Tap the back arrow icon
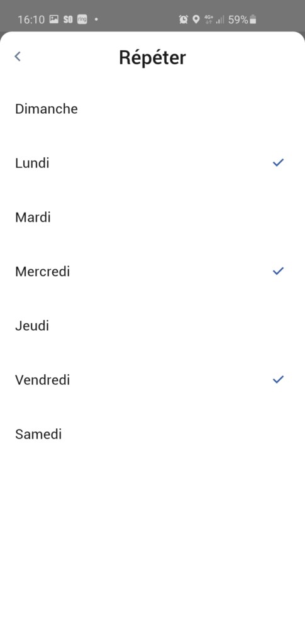The height and width of the screenshot is (644, 305). 17,56
